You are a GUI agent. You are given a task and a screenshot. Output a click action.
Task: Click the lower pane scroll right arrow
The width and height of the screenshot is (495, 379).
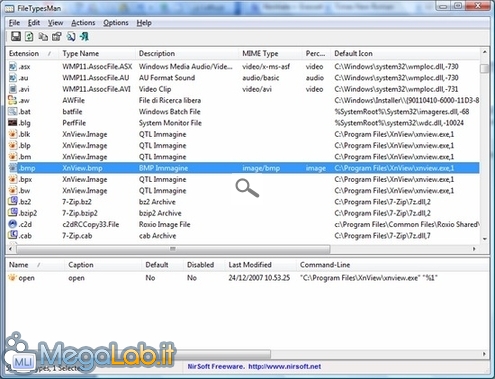(484, 354)
